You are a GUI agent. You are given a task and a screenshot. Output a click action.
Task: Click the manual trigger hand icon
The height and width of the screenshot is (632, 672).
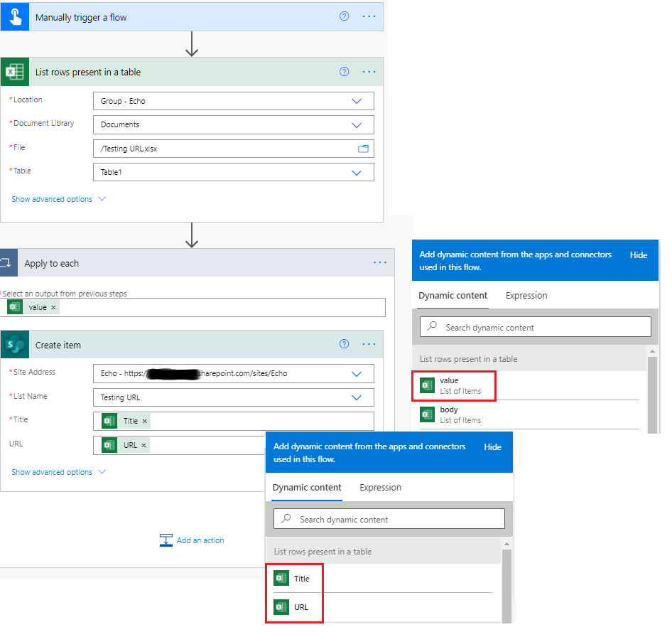[15, 17]
